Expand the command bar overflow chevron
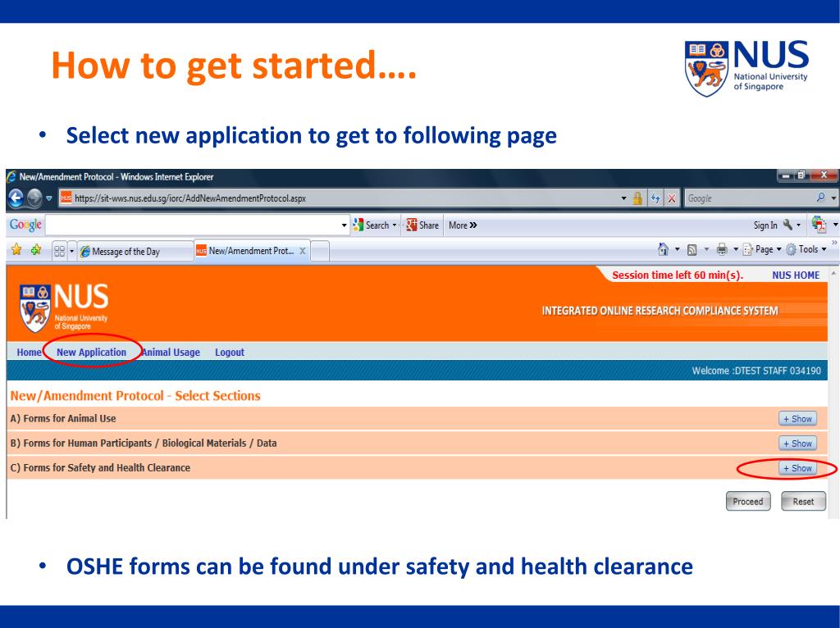840x628 pixels. 834,243
